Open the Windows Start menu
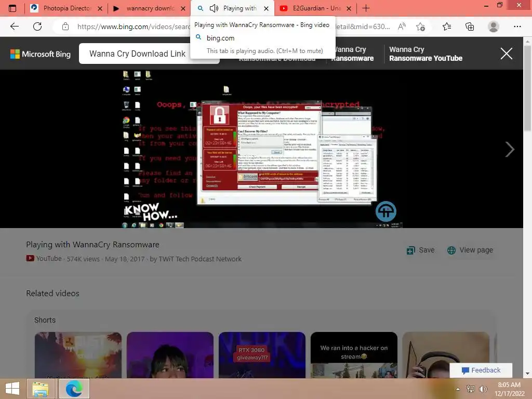Viewport: 532px width, 399px height. [x=12, y=389]
